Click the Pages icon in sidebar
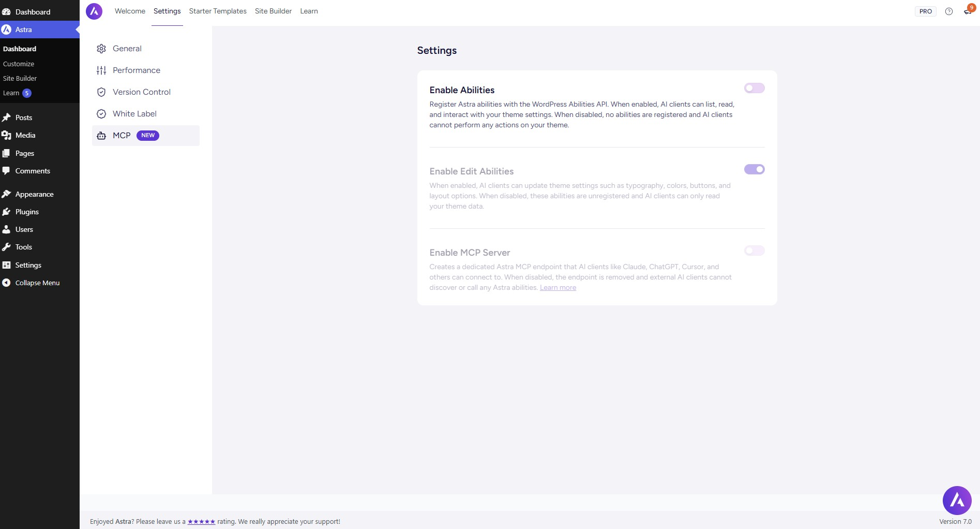The image size is (980, 529). (x=6, y=153)
